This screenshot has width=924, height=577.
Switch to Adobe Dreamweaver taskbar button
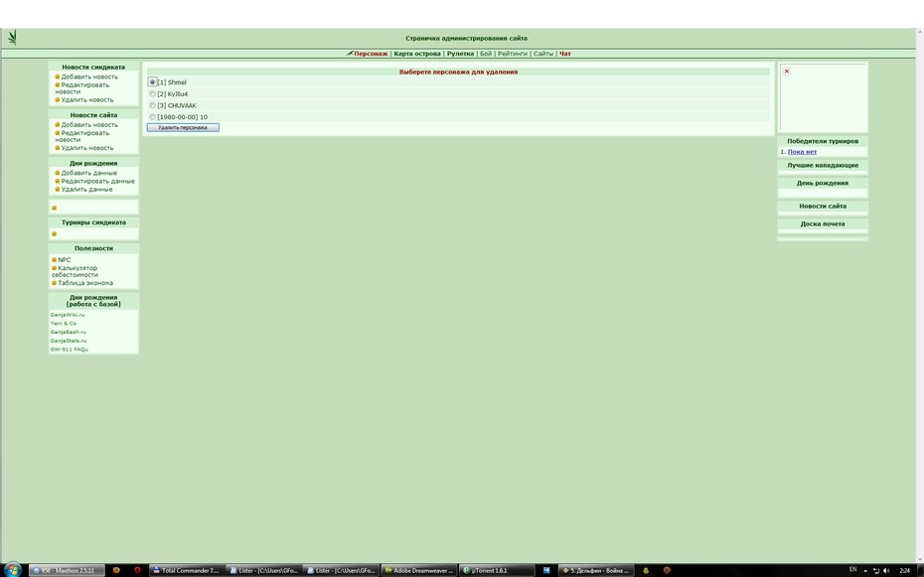[x=419, y=570]
